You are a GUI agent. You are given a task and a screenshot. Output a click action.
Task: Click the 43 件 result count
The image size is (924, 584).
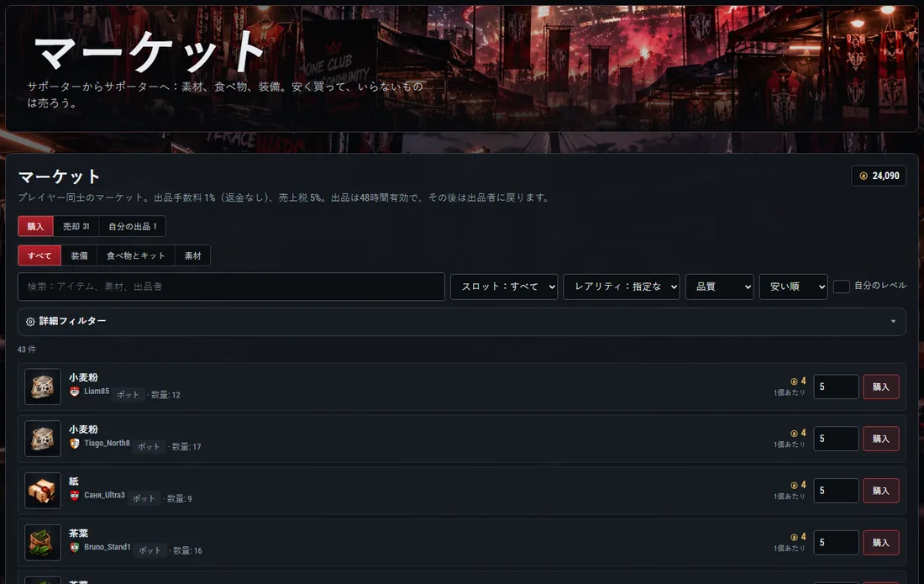coord(27,350)
